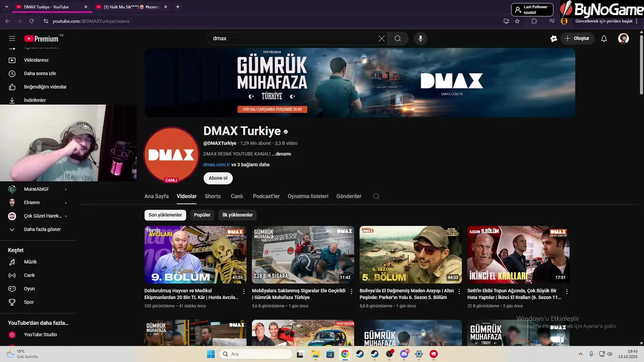Expand channel description via ...devamı
Screen dimensions: 644x362
(x=281, y=154)
